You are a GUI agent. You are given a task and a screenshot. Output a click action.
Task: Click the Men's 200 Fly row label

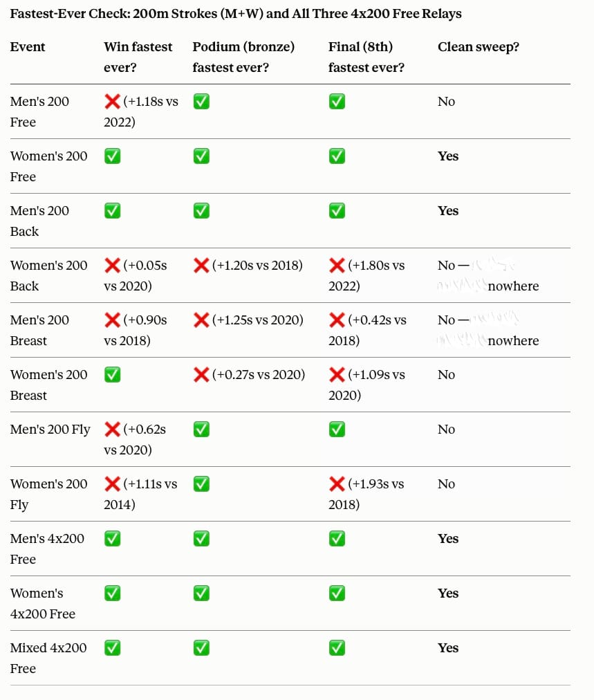tap(50, 430)
